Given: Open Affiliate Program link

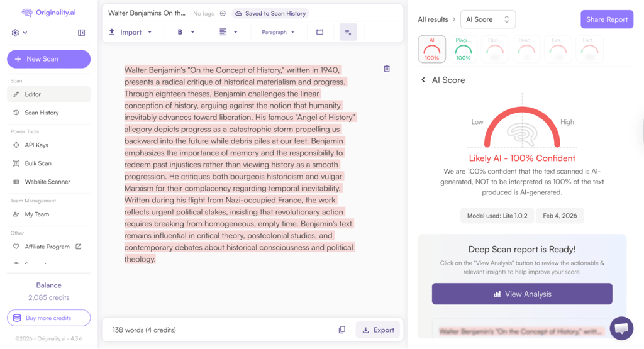Looking at the screenshot, I should pos(47,247).
